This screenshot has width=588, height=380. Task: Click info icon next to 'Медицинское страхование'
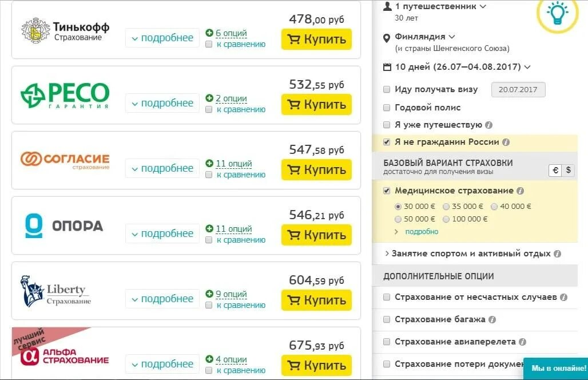coord(520,191)
